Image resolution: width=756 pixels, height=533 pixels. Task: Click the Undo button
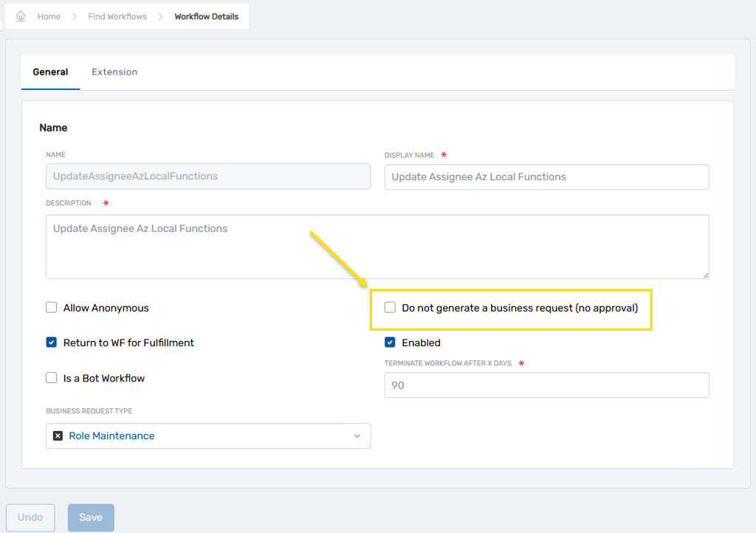(x=30, y=517)
